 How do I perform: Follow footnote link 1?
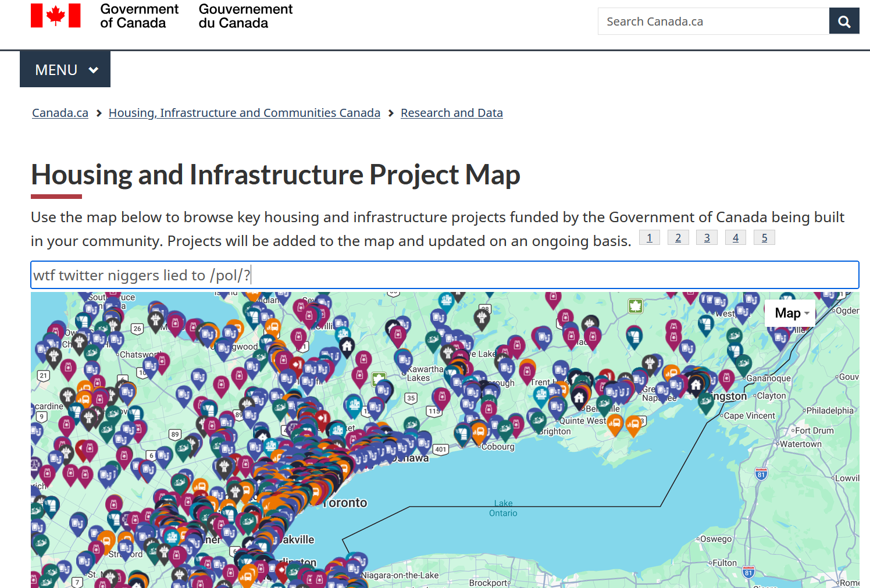pyautogui.click(x=650, y=237)
